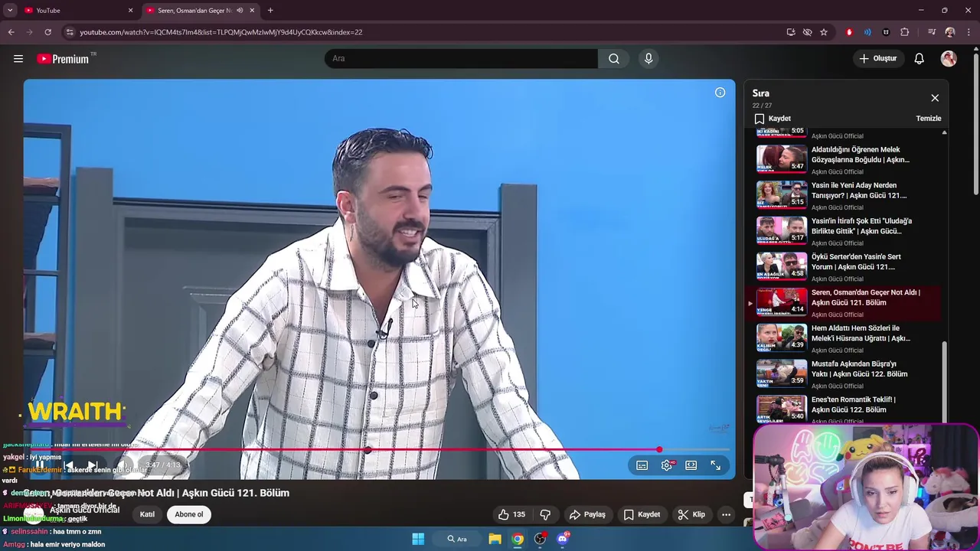Enter fullscreen video mode
Image resolution: width=980 pixels, height=551 pixels.
coord(715,465)
